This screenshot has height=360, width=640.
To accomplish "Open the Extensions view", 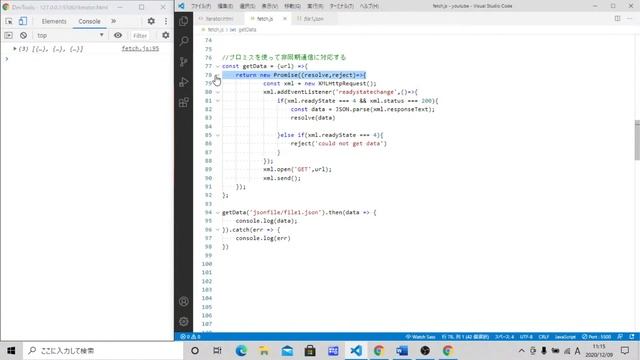I will click(184, 102).
